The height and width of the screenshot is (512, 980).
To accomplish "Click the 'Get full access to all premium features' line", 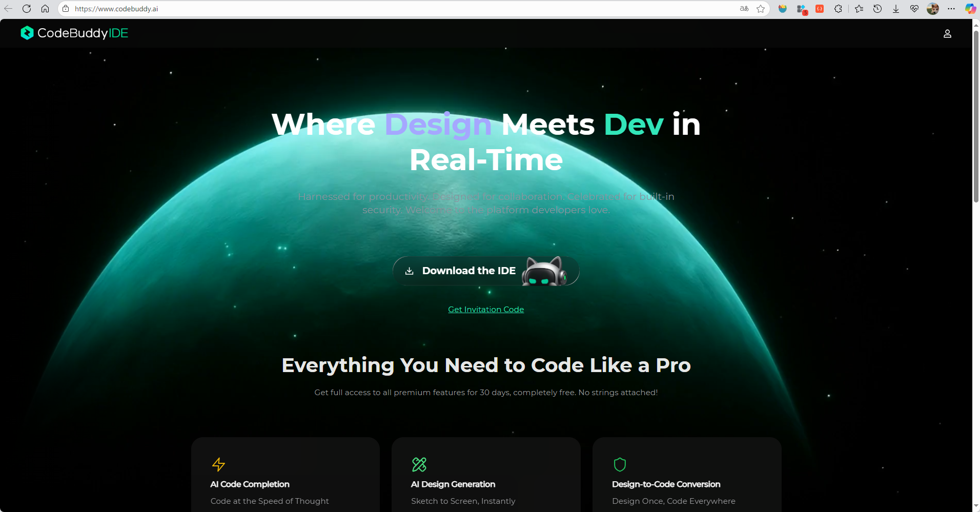I will 486,393.
